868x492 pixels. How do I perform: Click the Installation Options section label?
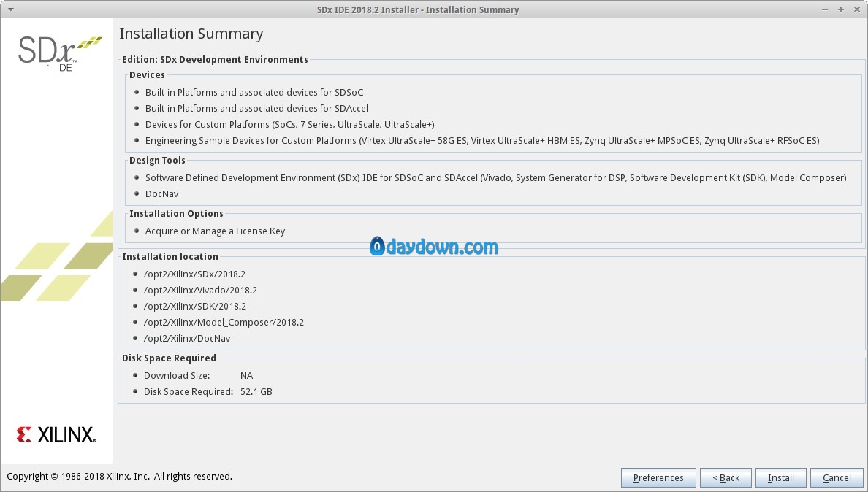pos(176,213)
